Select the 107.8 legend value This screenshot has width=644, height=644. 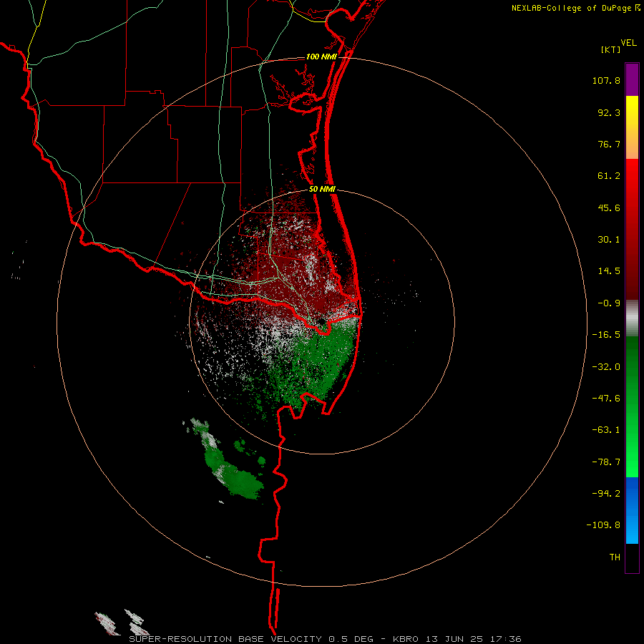point(606,80)
